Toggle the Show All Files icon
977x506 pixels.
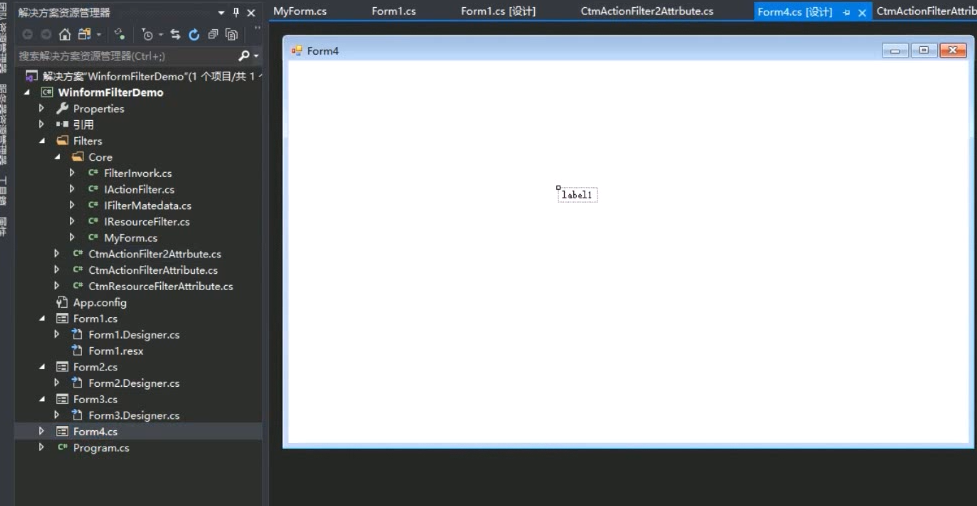(232, 35)
